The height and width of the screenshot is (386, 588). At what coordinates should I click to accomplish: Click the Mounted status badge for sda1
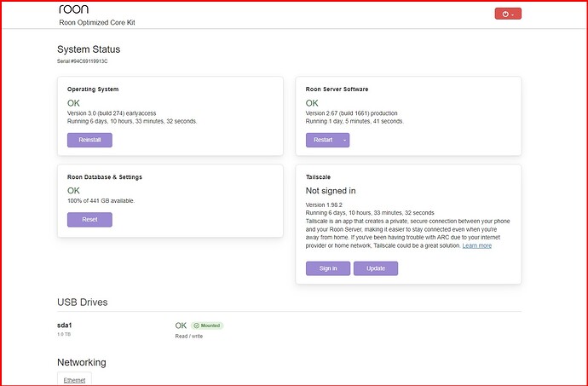tap(207, 326)
